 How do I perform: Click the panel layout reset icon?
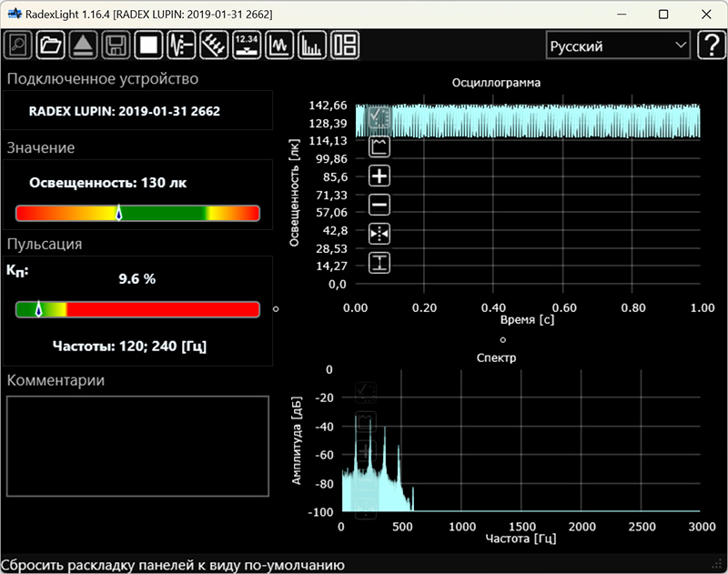click(345, 45)
